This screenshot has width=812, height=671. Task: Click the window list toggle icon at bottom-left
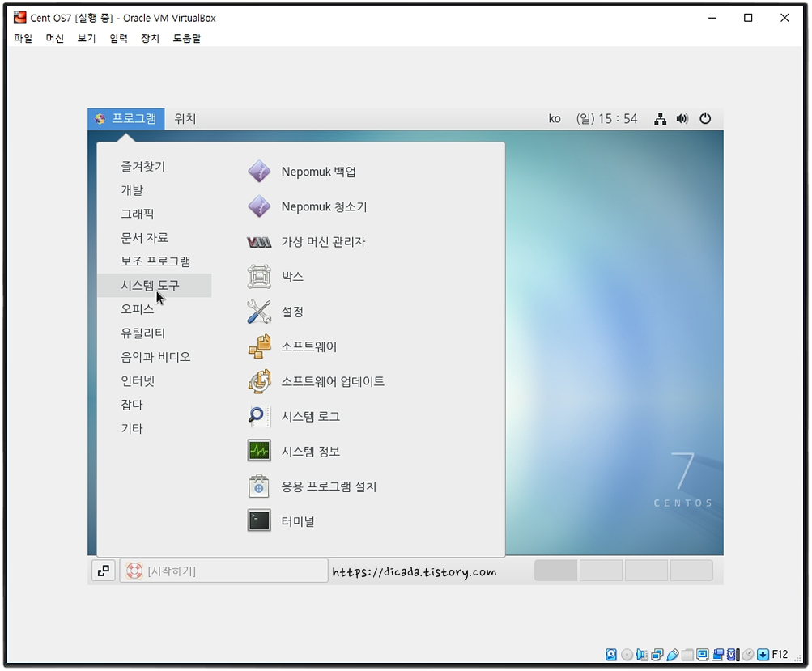click(x=103, y=571)
